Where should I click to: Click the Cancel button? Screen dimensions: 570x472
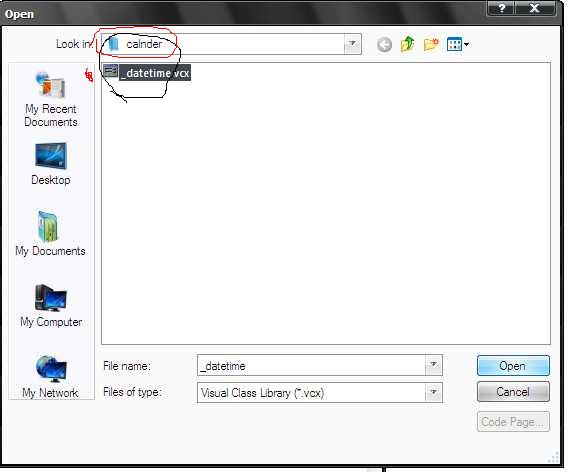pyautogui.click(x=513, y=392)
